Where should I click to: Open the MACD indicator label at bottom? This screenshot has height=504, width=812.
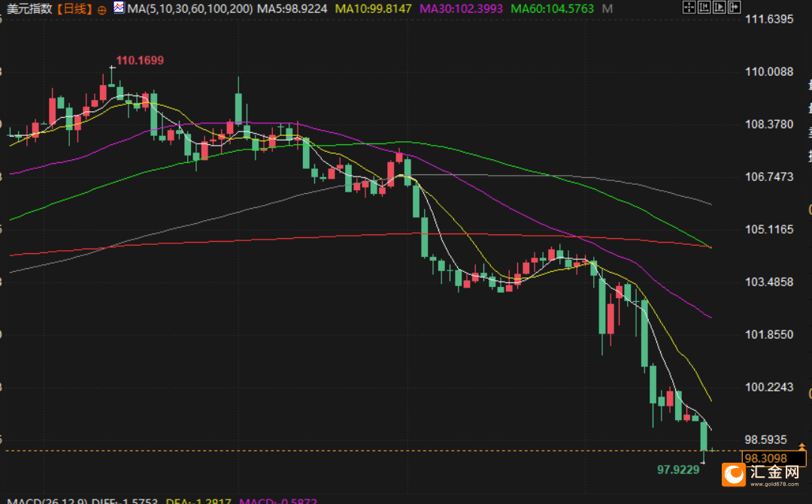(x=47, y=502)
